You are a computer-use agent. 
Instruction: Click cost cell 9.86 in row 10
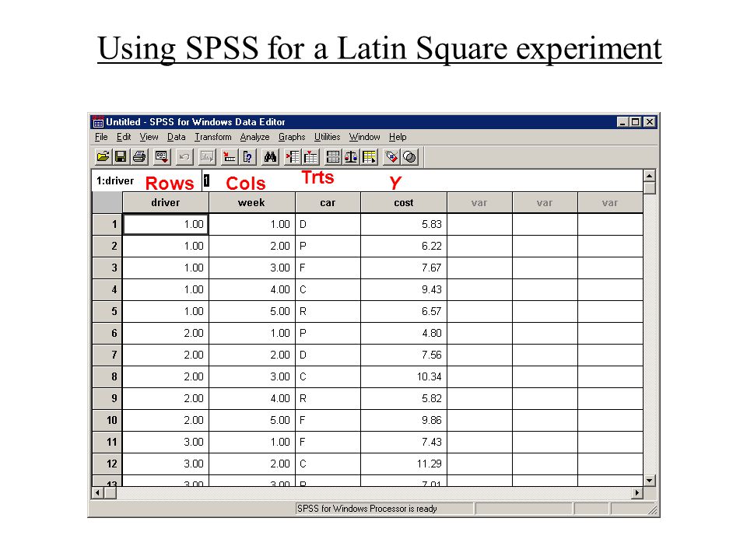[404, 421]
